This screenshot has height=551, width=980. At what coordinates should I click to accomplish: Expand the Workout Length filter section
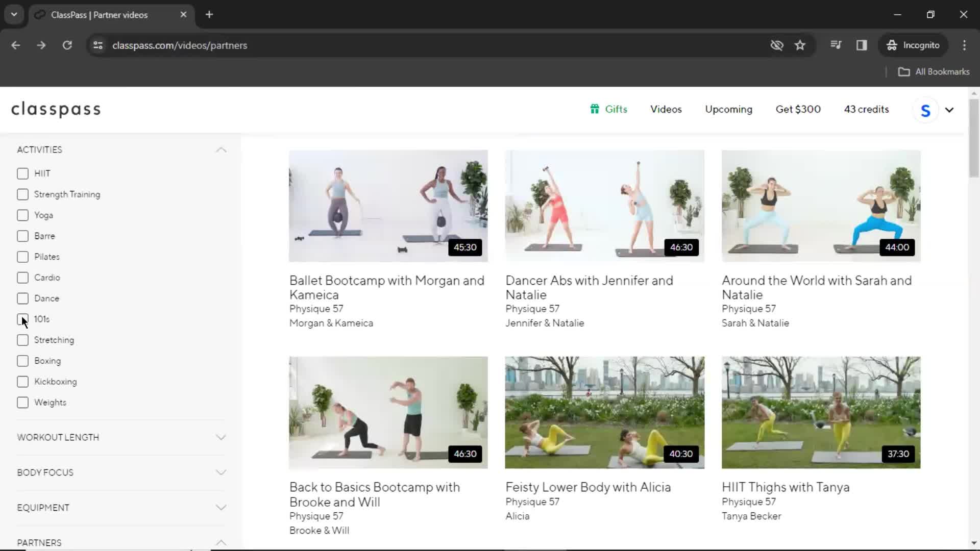221,437
